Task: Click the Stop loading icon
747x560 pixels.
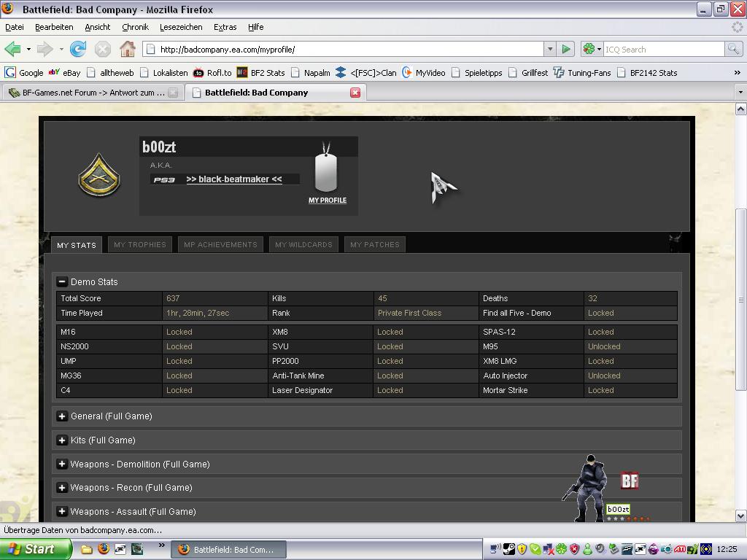Action: [x=102, y=49]
